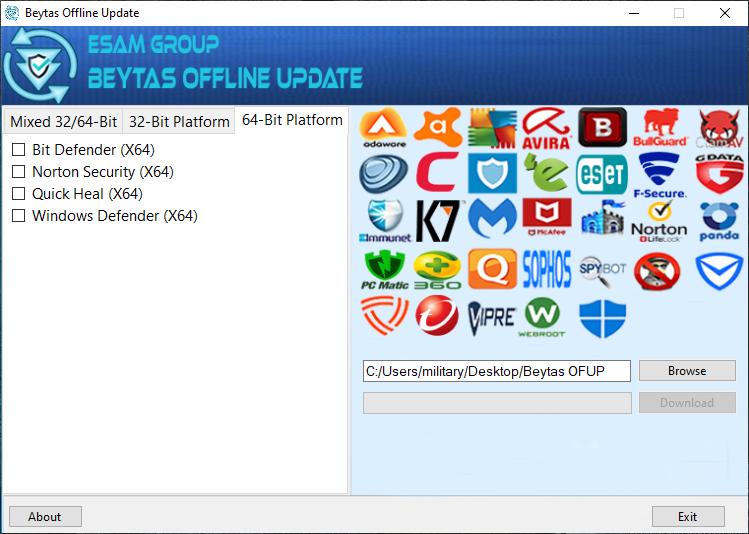Click the AVG multicolor square logo
The image size is (749, 534).
pos(492,128)
